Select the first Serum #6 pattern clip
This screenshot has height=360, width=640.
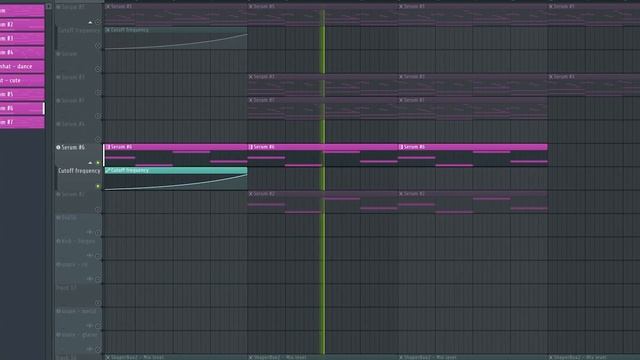176,155
